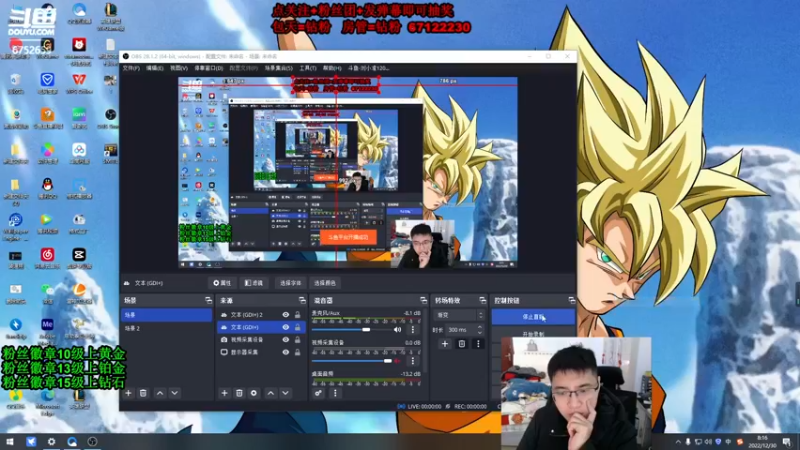Hide the 视频采集设备 source

click(x=286, y=340)
